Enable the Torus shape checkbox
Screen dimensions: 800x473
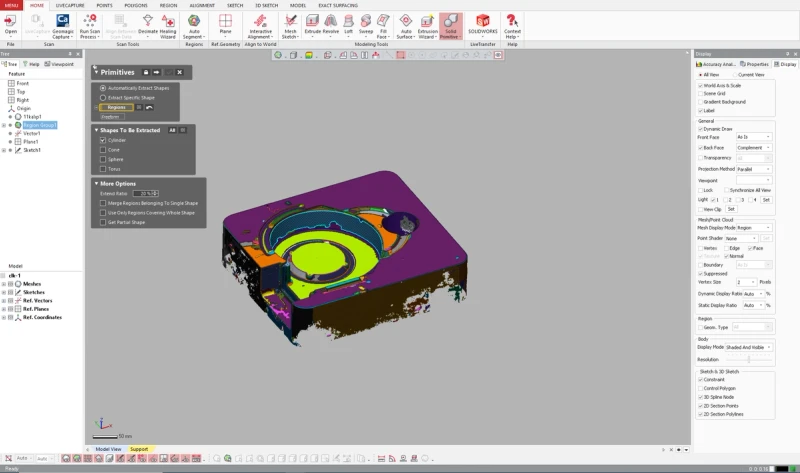103,169
